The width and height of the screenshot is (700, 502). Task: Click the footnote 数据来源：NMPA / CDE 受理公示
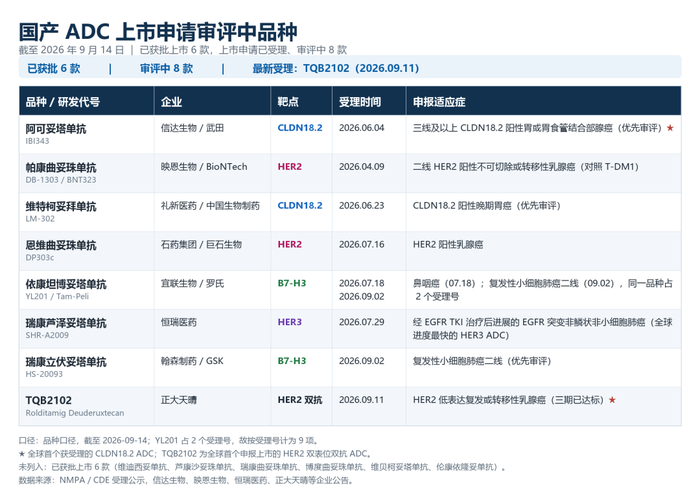pyautogui.click(x=186, y=481)
